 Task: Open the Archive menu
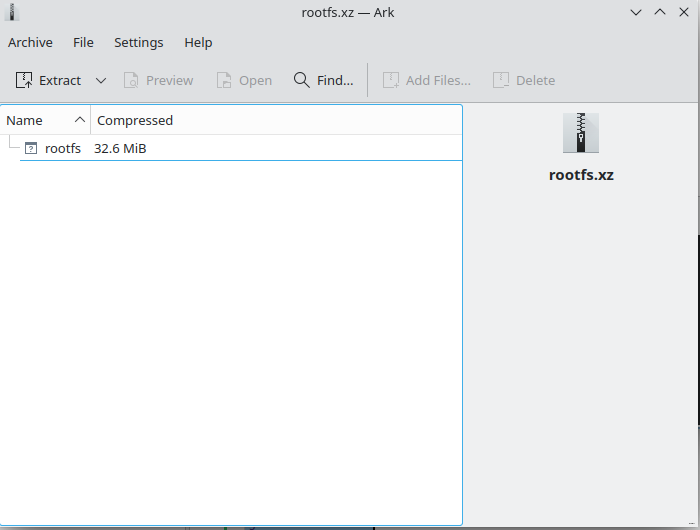(30, 42)
